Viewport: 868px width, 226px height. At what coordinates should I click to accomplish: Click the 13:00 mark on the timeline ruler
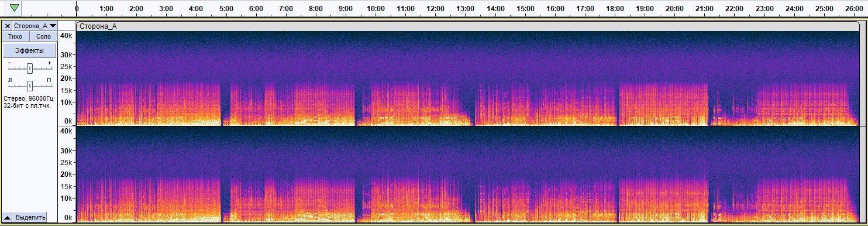(466, 9)
